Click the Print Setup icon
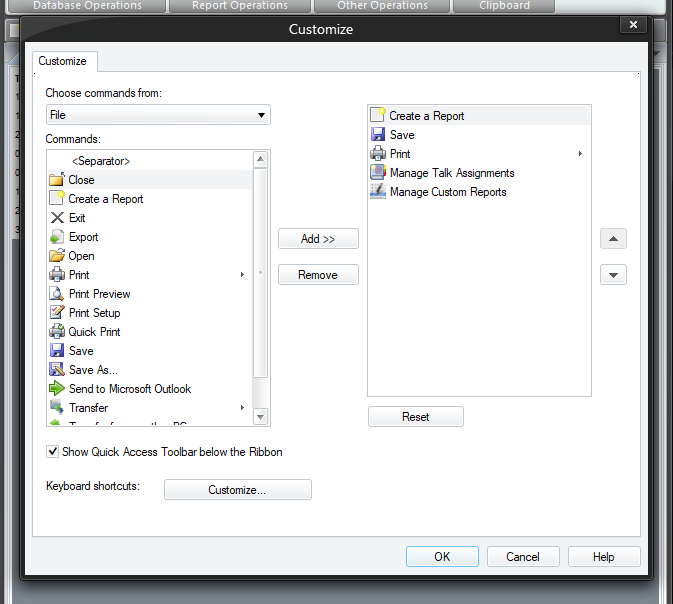673x604 pixels. [57, 313]
